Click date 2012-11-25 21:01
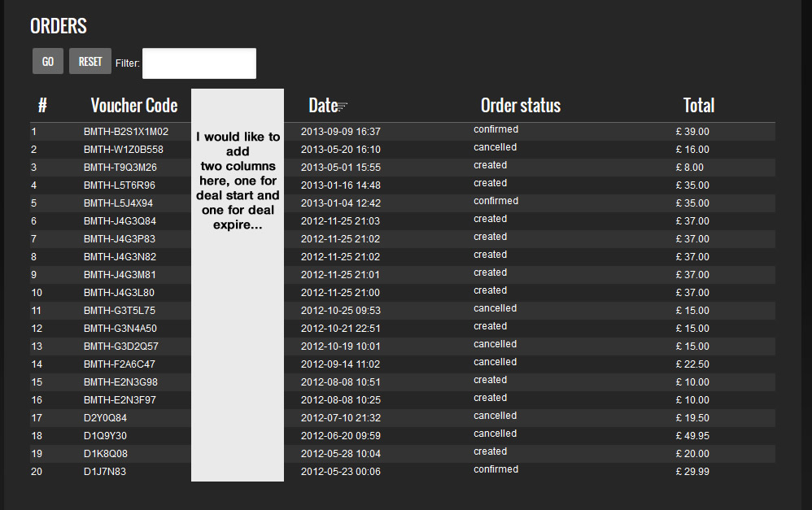The image size is (812, 510). [x=340, y=274]
